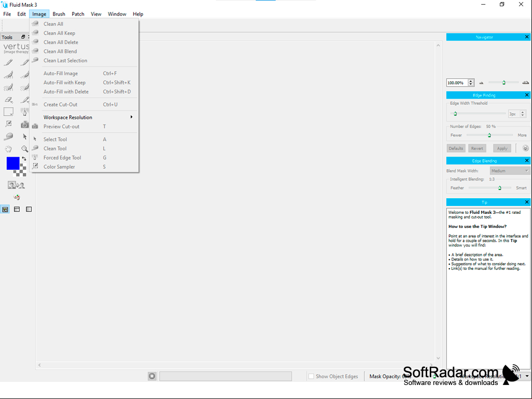
Task: Open the Window menu
Action: (117, 14)
